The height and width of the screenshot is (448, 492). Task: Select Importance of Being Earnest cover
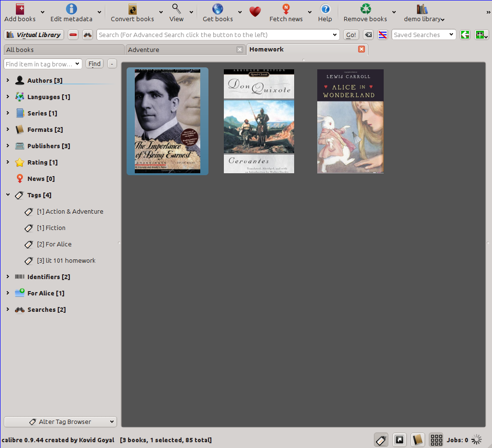[x=168, y=121]
